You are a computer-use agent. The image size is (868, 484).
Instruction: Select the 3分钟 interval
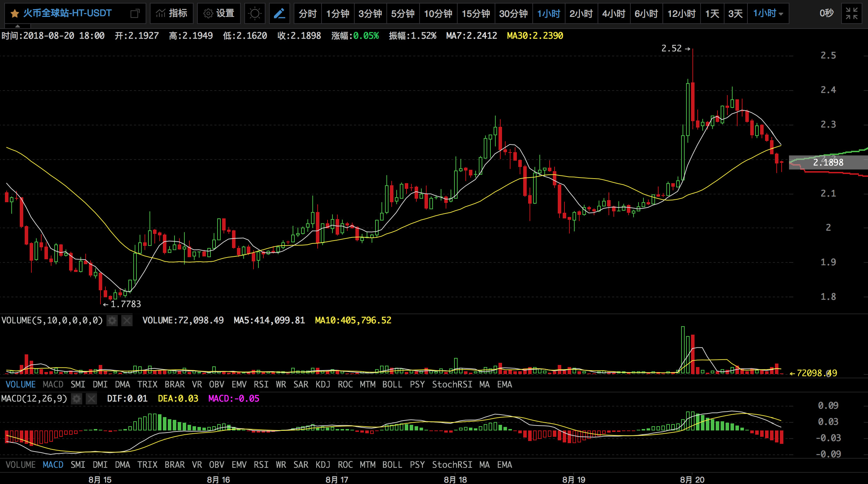point(370,14)
